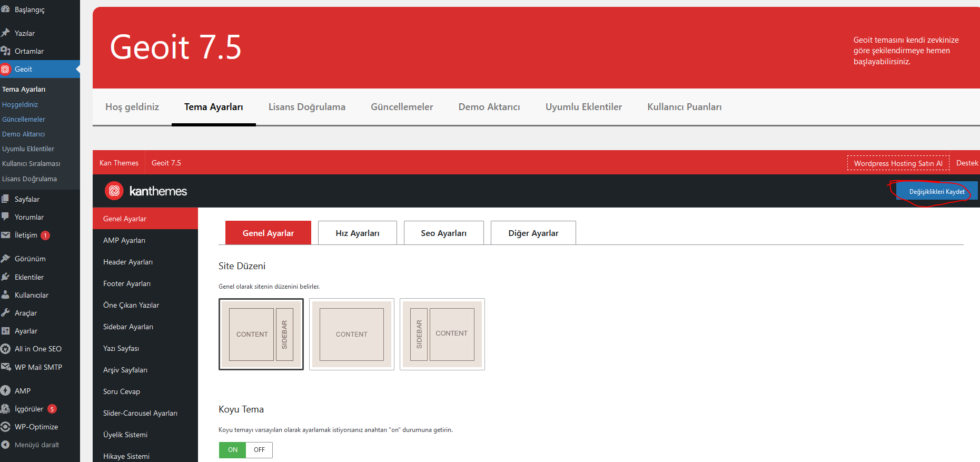Screen dimensions: 980x462
Task: Open Üyelik Sistemi section
Action: (x=145, y=435)
